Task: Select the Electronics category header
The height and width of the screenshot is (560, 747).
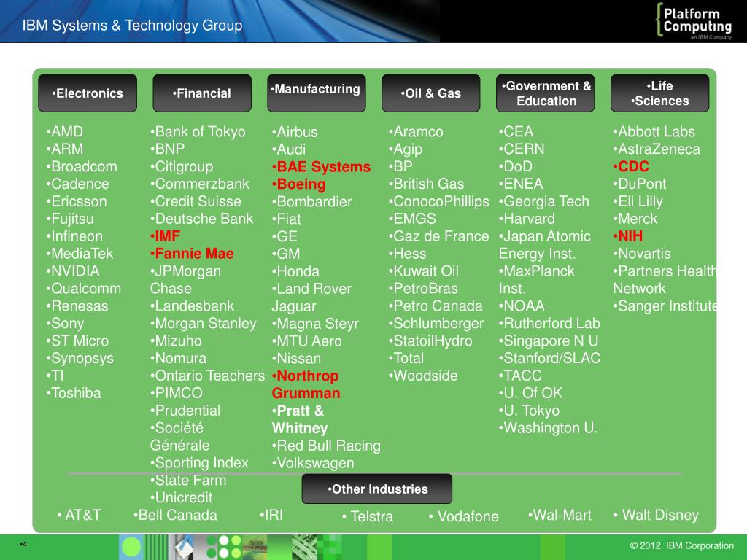Action: point(88,93)
